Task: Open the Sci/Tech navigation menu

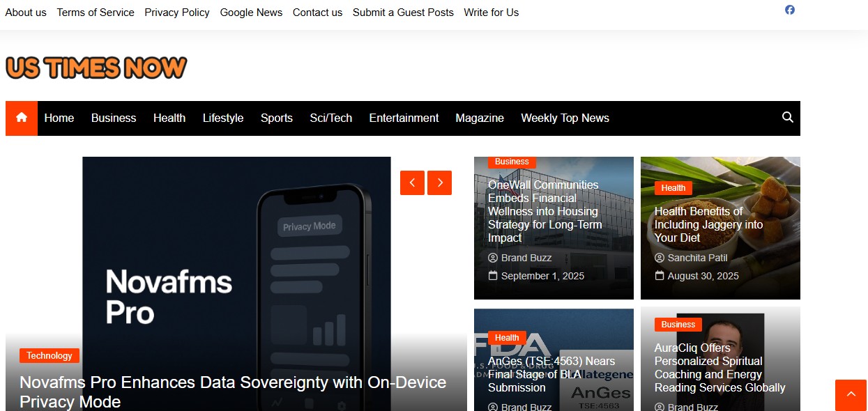Action: [331, 118]
